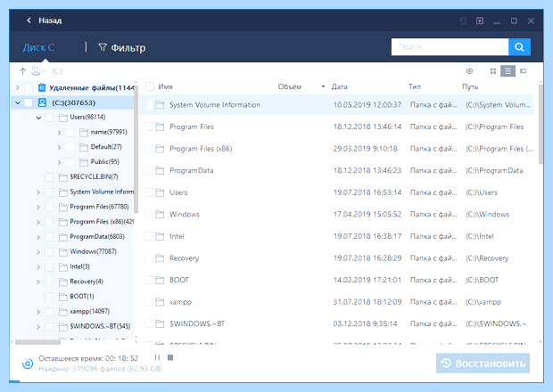This screenshot has height=392, width=553.
Task: Pause the scanning process
Action: (x=157, y=357)
